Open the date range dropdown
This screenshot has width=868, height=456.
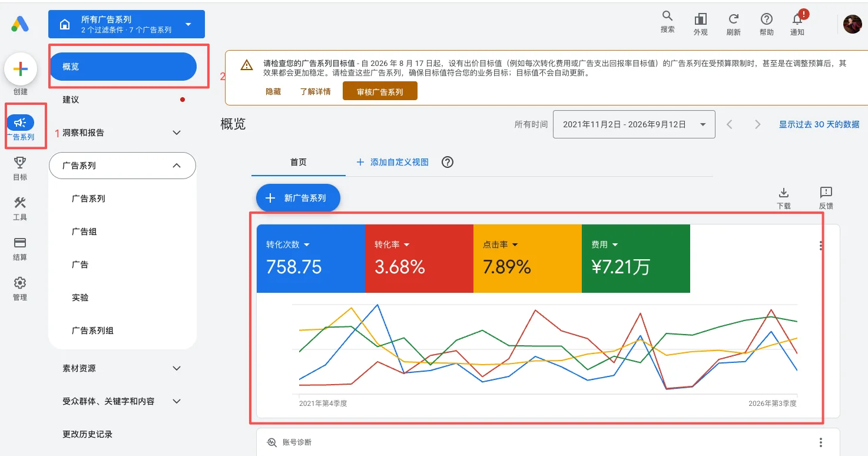pos(634,124)
